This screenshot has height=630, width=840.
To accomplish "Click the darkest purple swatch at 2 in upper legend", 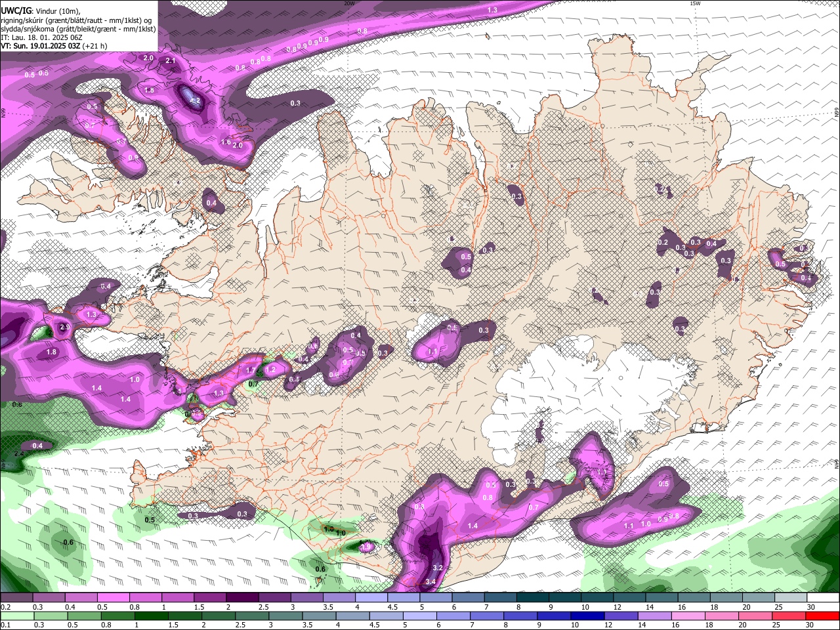I will [242, 598].
